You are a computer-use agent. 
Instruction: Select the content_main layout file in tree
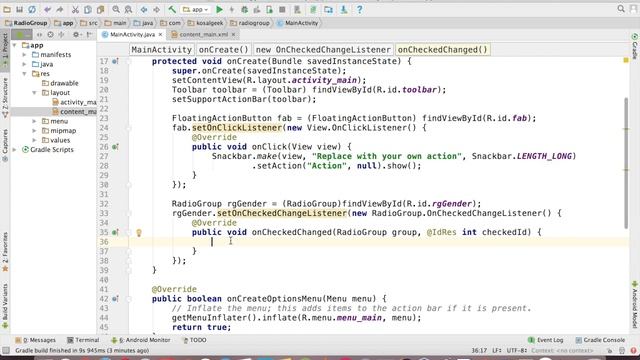click(74, 111)
